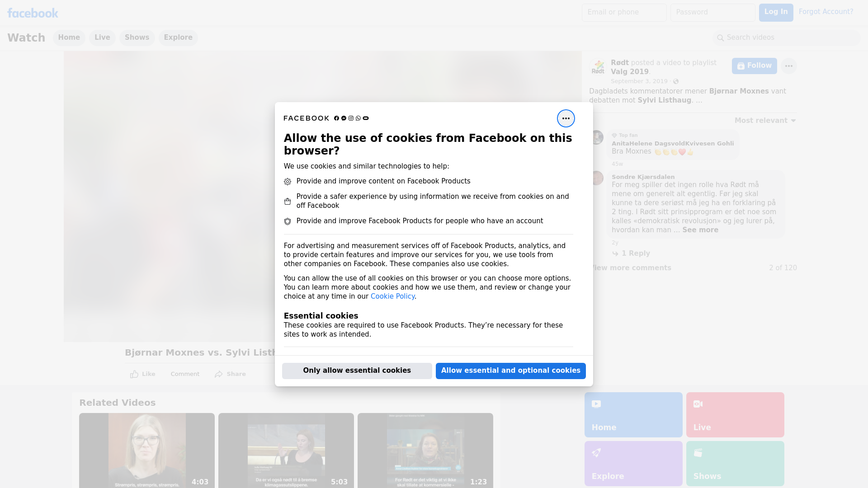Screen dimensions: 868x488
Task: Open the Most relevant comment sorting dropdown
Action: click(x=765, y=121)
